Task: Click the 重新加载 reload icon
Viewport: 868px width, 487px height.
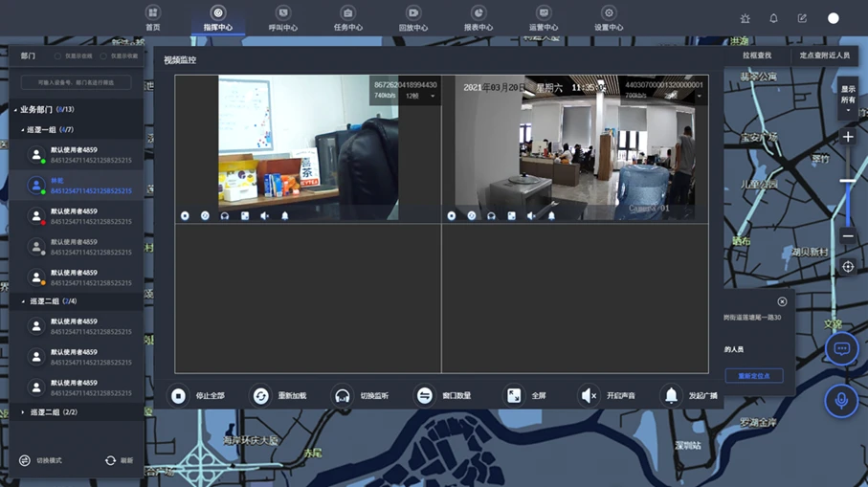Action: pyautogui.click(x=260, y=395)
